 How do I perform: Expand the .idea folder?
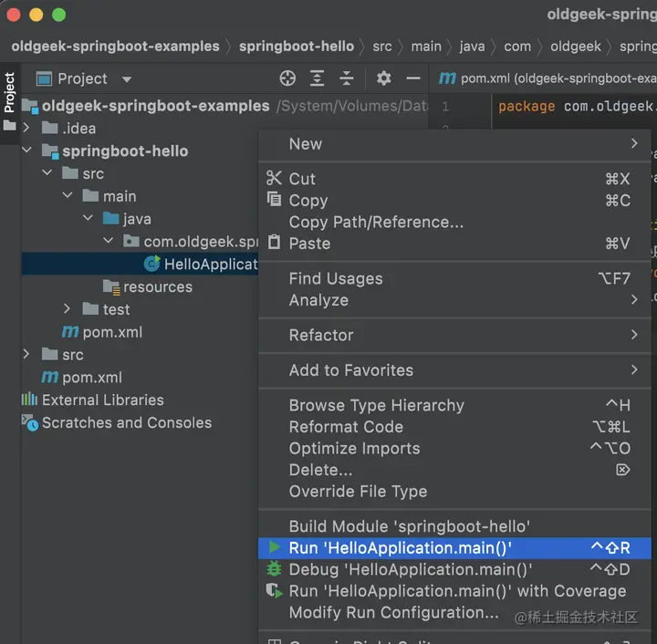coord(26,128)
